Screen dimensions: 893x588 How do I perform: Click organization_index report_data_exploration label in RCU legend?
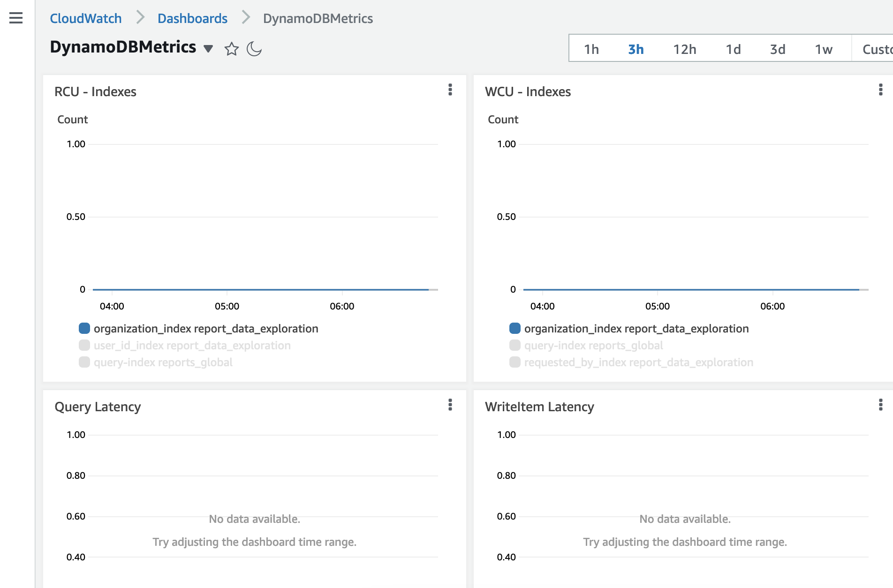pos(206,329)
